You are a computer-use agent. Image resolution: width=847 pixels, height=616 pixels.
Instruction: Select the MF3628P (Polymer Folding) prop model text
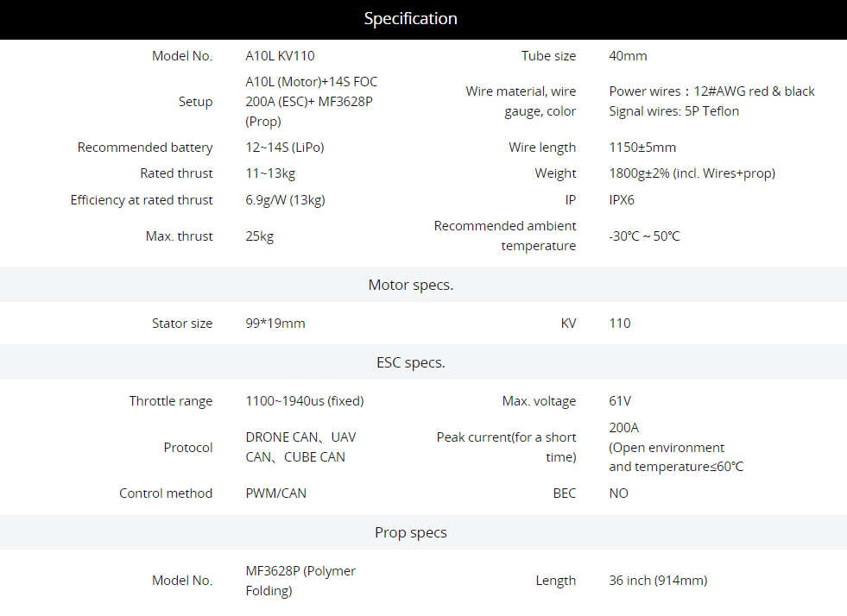(x=300, y=581)
